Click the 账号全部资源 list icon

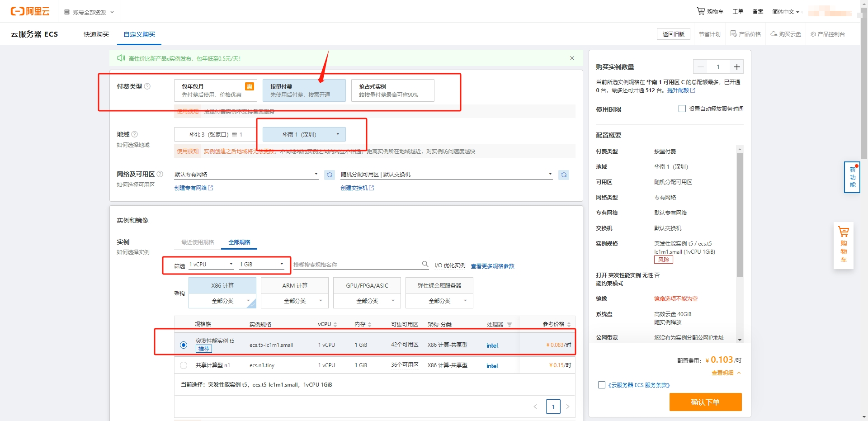pos(67,12)
